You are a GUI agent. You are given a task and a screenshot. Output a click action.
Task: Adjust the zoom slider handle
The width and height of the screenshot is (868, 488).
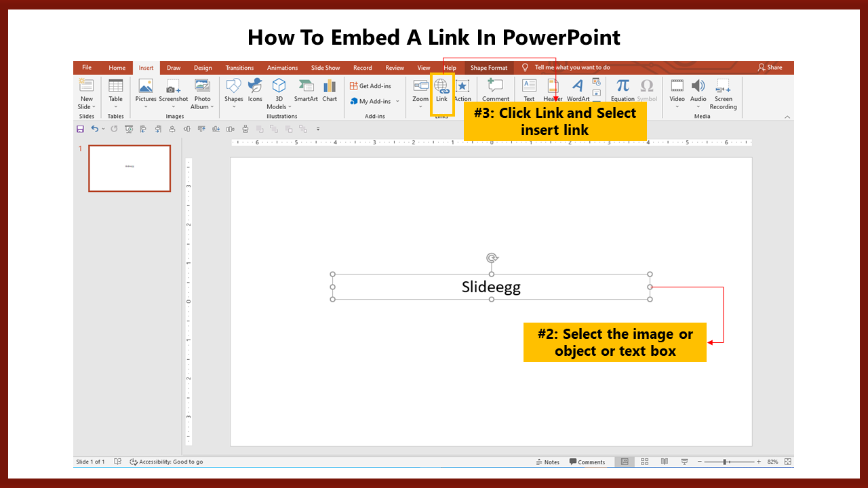(724, 462)
